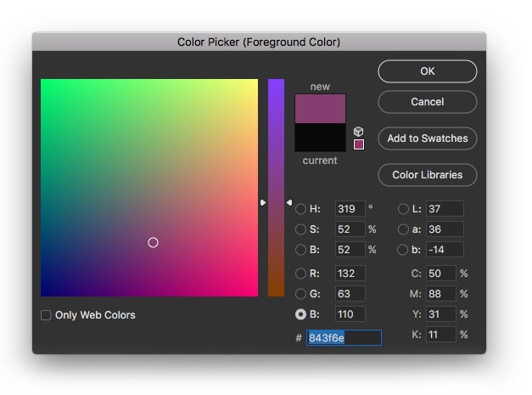Select the Lab a radio button

pos(403,229)
